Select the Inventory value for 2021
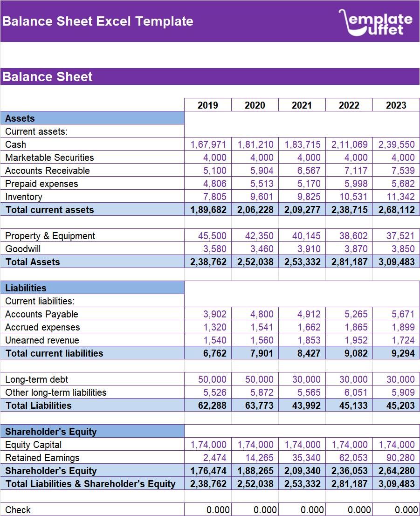The height and width of the screenshot is (516, 420). point(309,197)
